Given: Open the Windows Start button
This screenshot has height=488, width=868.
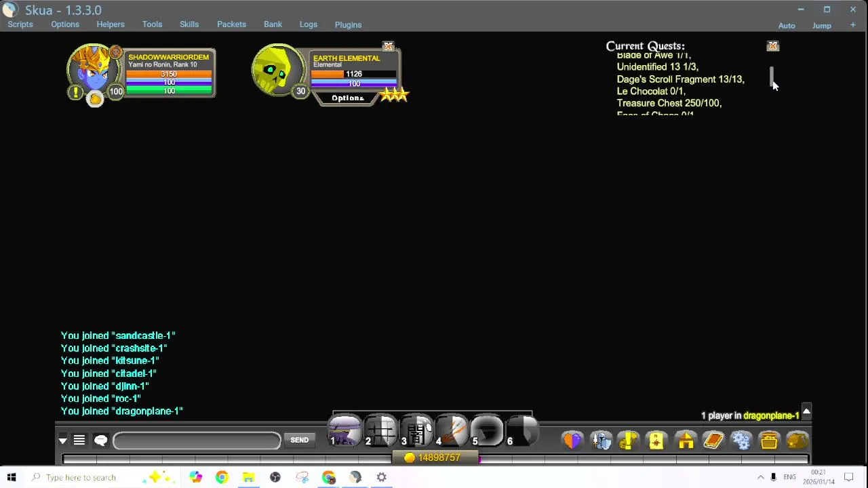Looking at the screenshot, I should [x=12, y=477].
